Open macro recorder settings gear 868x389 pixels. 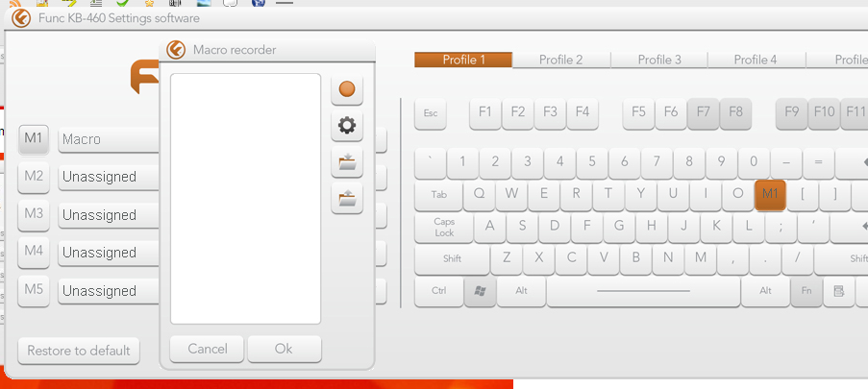click(347, 126)
